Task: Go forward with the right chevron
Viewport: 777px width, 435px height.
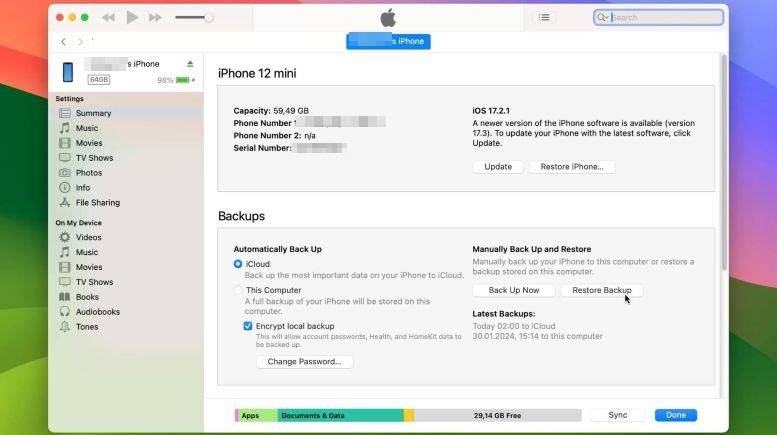Action: coord(80,42)
